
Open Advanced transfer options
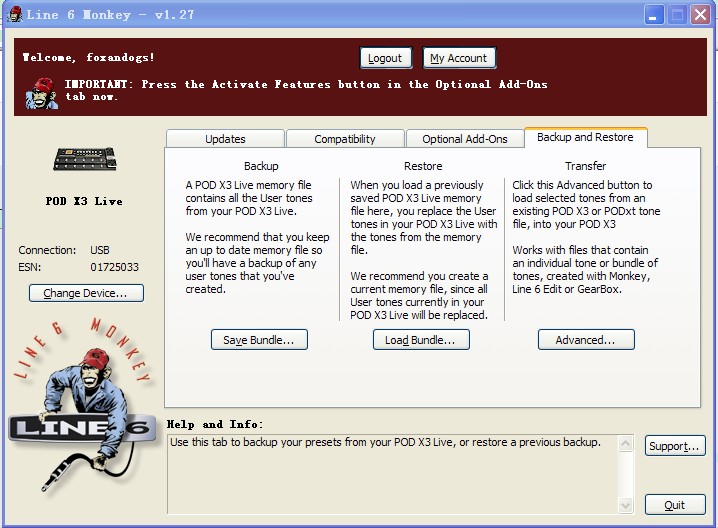586,340
